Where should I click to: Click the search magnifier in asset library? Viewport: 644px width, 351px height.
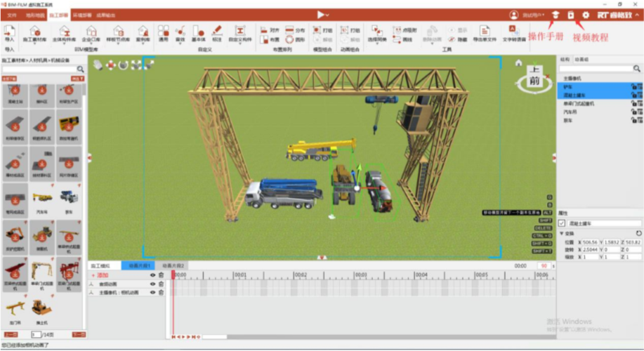(x=81, y=69)
